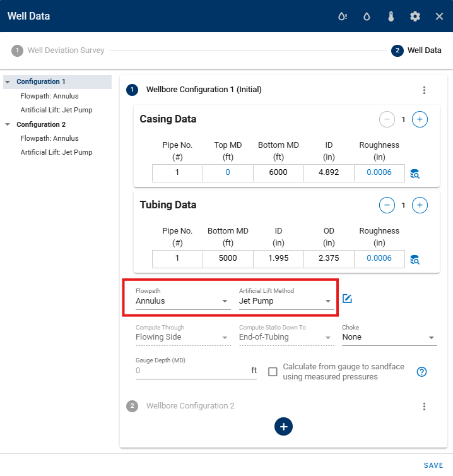Open Wellbore Configuration 1 three-dot menu
Image resolution: width=453 pixels, height=476 pixels.
coord(424,90)
